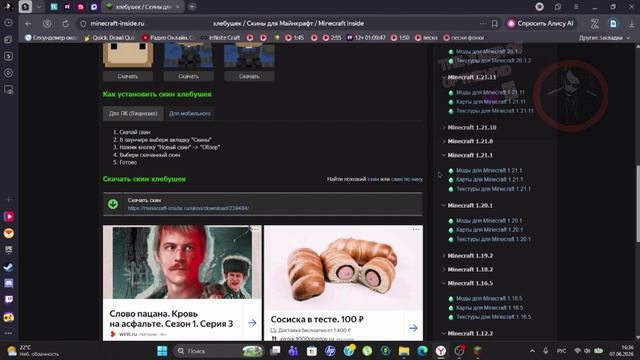Open the Twitch icon in sidebar
This screenshot has width=640, height=360.
[9, 300]
